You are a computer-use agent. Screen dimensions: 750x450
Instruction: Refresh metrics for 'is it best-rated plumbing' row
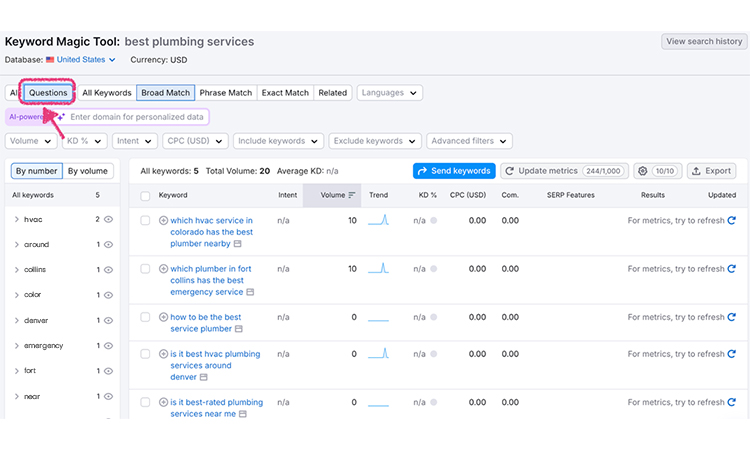click(731, 402)
